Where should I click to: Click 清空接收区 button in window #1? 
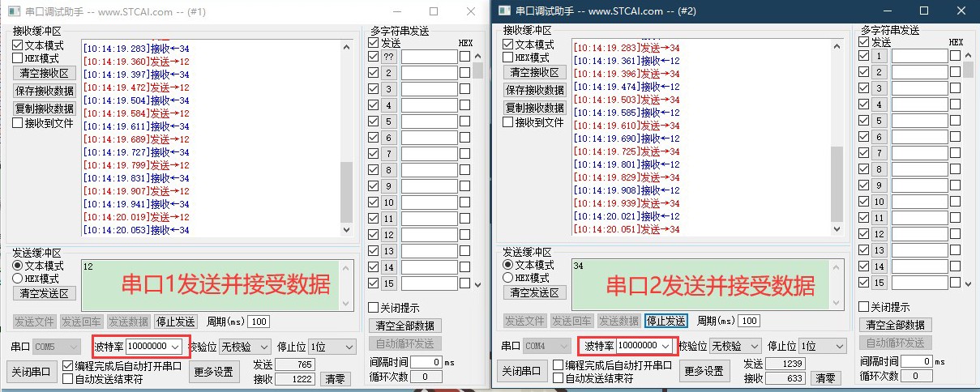pyautogui.click(x=45, y=73)
